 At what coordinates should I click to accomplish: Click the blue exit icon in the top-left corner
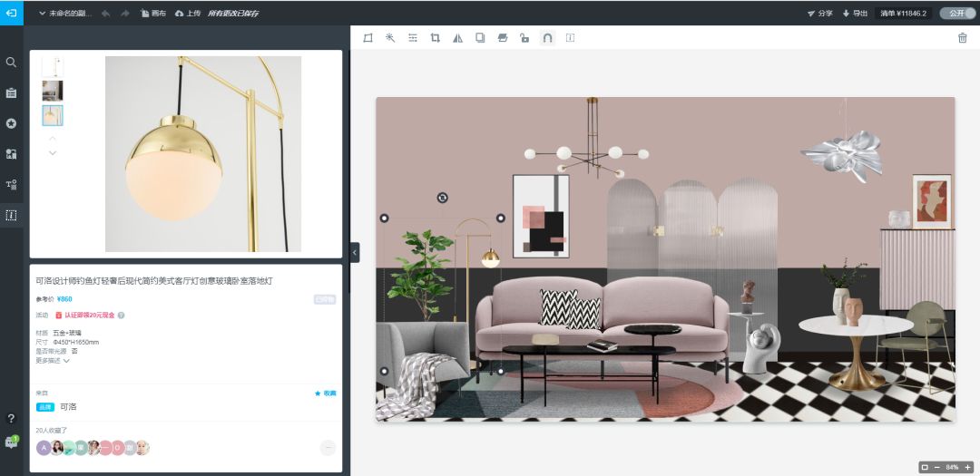coord(11,13)
